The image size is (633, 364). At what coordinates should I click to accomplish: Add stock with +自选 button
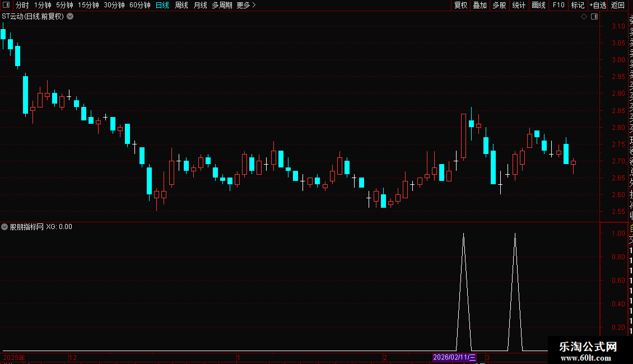coord(598,5)
